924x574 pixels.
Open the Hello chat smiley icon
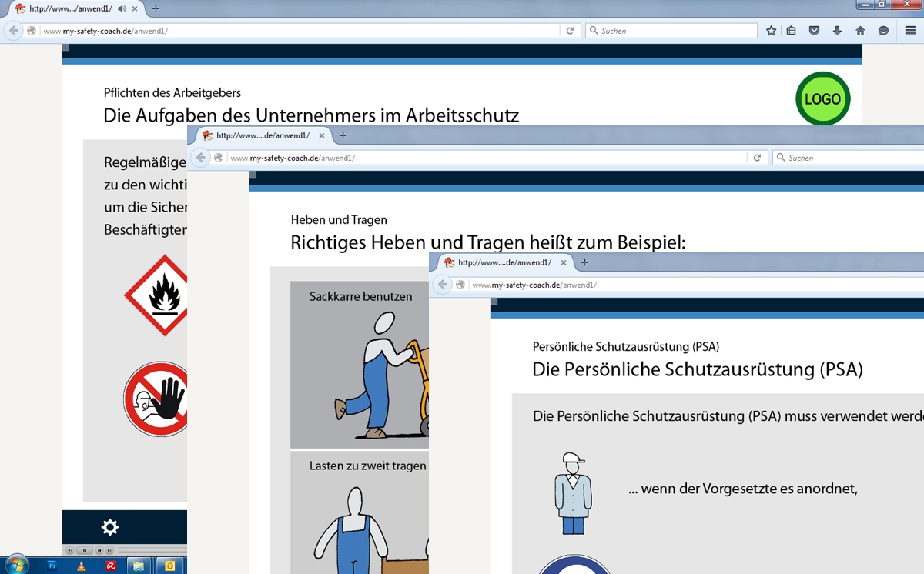(883, 31)
